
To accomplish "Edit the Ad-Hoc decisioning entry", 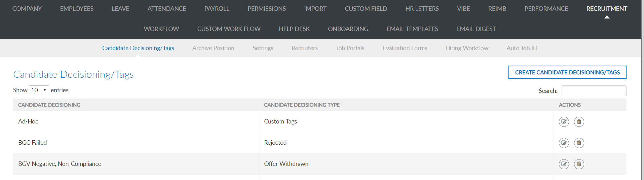I will coord(564,122).
